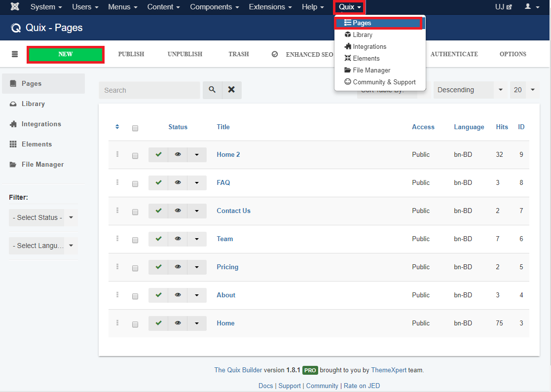Click the green check status for Contact Us
This screenshot has height=392, width=551.
click(x=158, y=211)
